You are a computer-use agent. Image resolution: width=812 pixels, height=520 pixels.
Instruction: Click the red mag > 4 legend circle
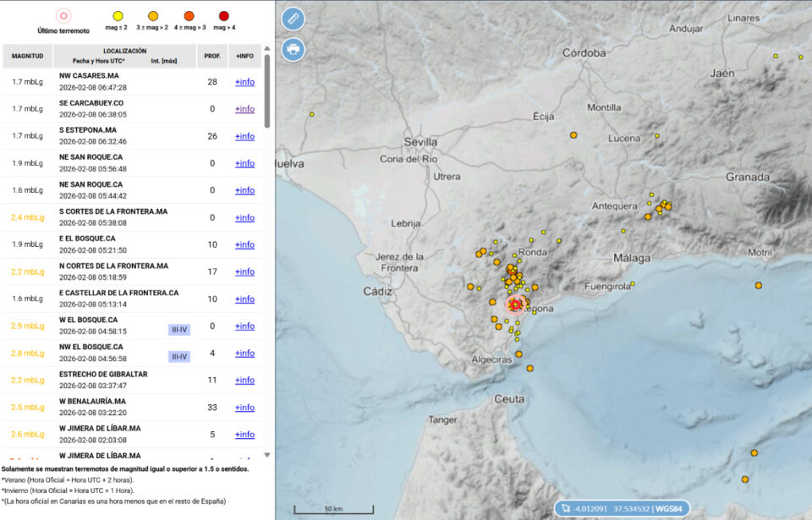pos(224,15)
